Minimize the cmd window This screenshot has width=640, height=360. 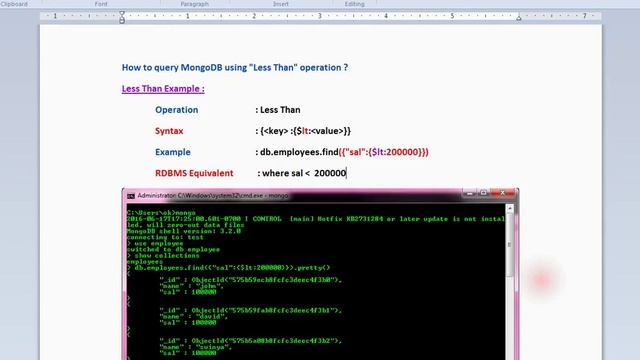(469, 193)
